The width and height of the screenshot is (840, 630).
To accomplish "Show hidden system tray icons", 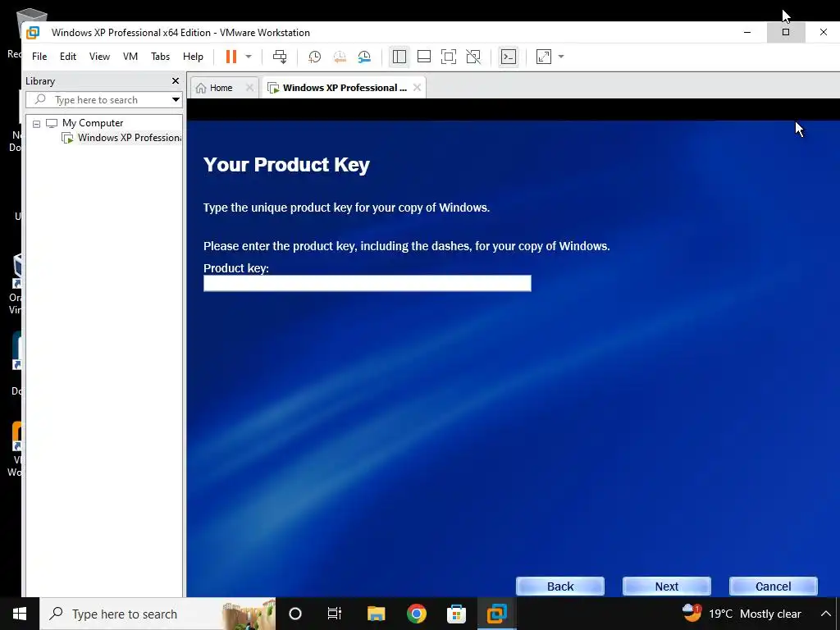I will 825,614.
